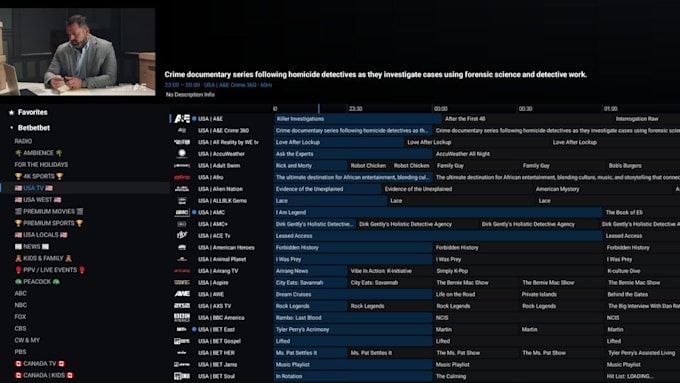
Task: Click the Afro channel logo
Action: [182, 177]
